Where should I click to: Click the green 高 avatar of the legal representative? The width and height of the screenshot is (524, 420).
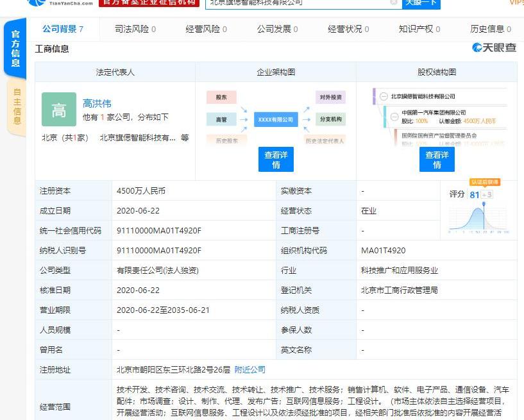click(x=59, y=109)
